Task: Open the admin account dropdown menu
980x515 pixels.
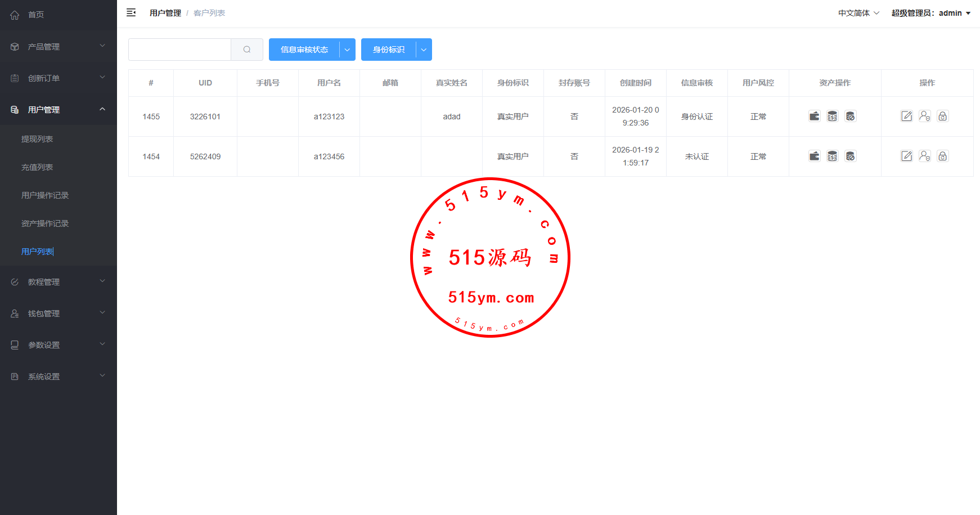Action: click(x=930, y=13)
